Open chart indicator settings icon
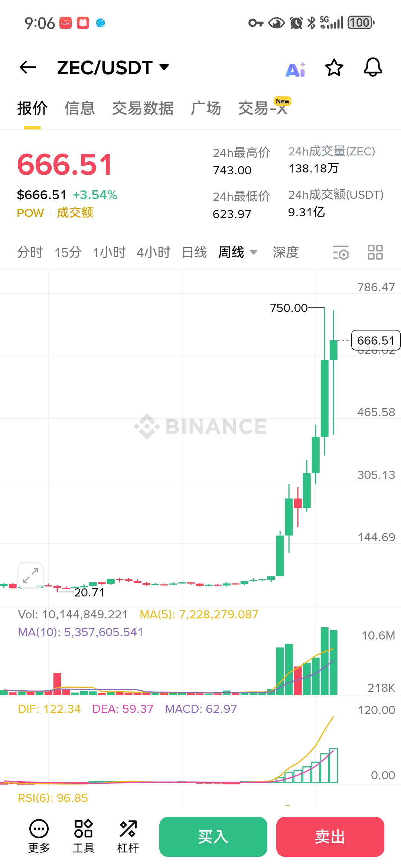401x868 pixels. pos(340,253)
